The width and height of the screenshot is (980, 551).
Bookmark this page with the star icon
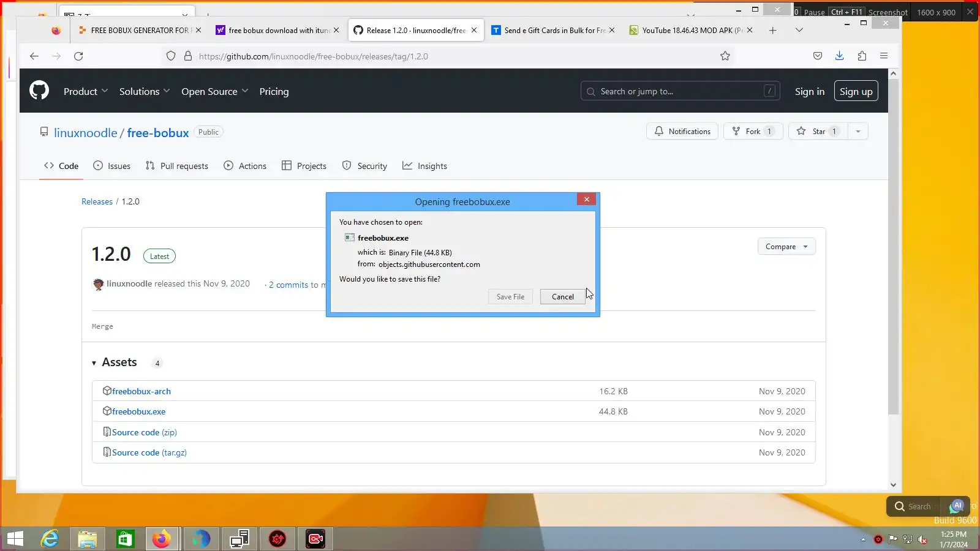[x=725, y=56]
